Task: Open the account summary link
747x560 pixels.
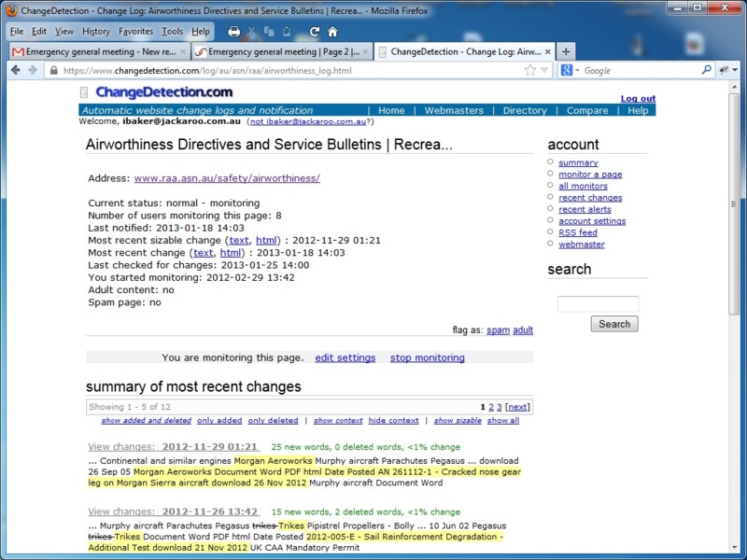Action: point(578,162)
